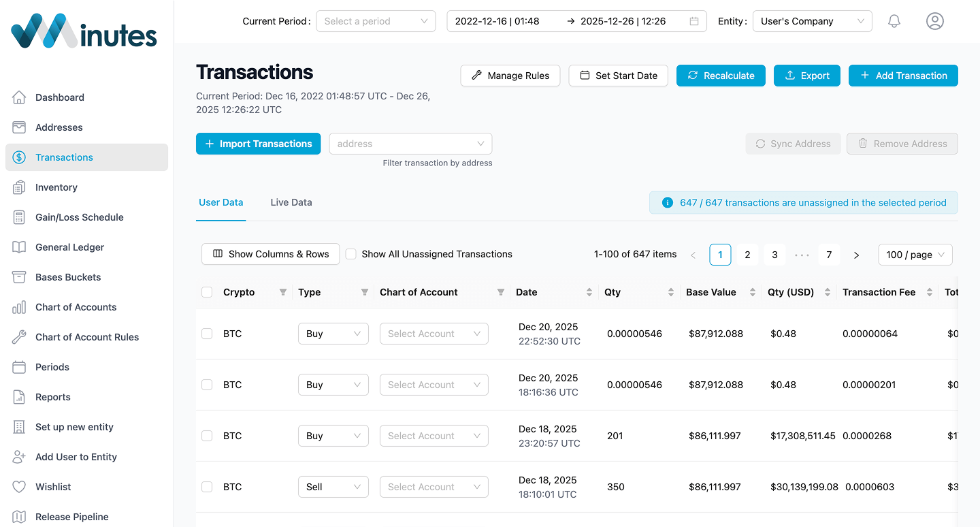Open the Current Period dropdown
This screenshot has width=980, height=527.
tap(376, 21)
